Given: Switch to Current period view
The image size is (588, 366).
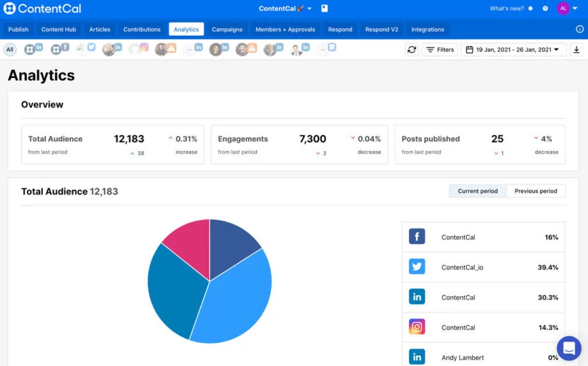Looking at the screenshot, I should (x=478, y=191).
